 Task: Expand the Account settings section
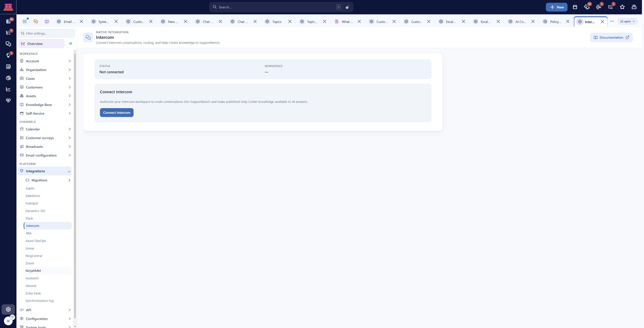[45, 61]
